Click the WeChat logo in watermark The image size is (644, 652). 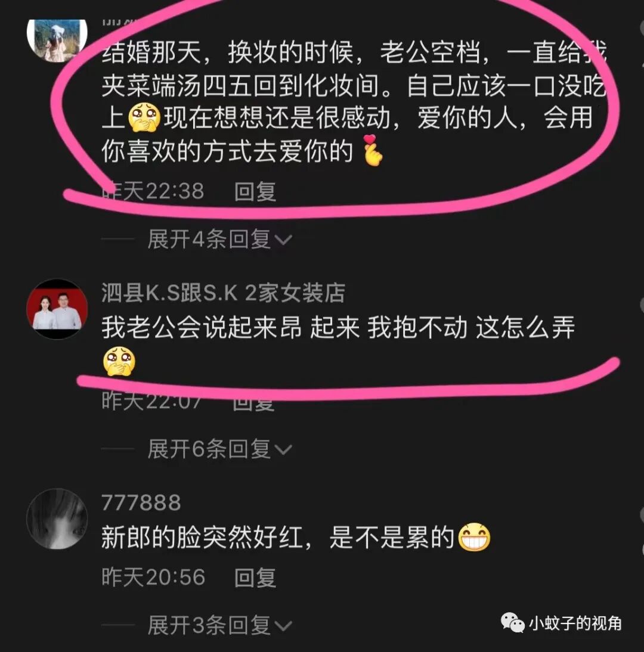click(512, 622)
